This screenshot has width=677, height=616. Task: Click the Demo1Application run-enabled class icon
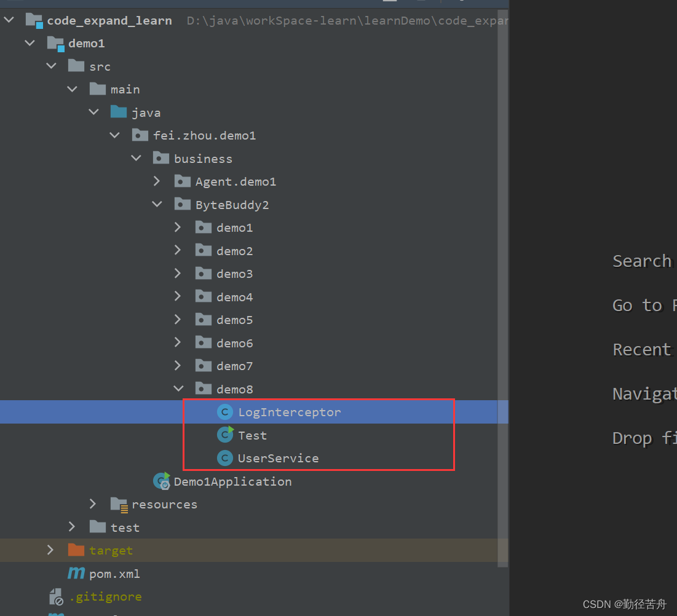click(x=161, y=481)
